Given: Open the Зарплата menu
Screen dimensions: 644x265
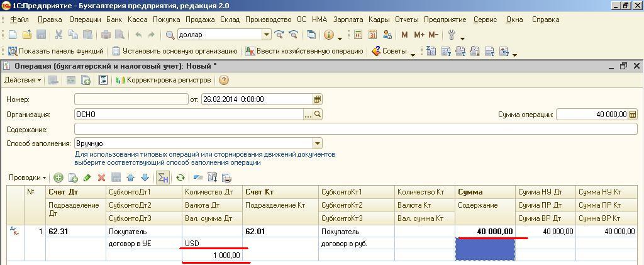Looking at the screenshot, I should [348, 20].
